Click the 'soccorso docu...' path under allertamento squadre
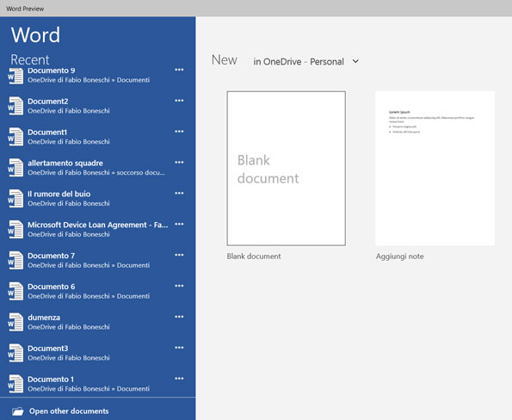This screenshot has width=512, height=420. coord(141,172)
